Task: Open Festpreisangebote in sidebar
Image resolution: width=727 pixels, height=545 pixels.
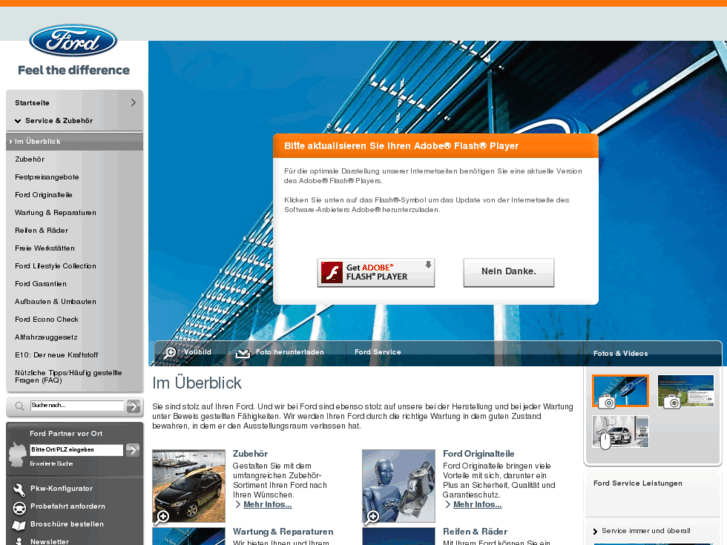Action: (47, 177)
